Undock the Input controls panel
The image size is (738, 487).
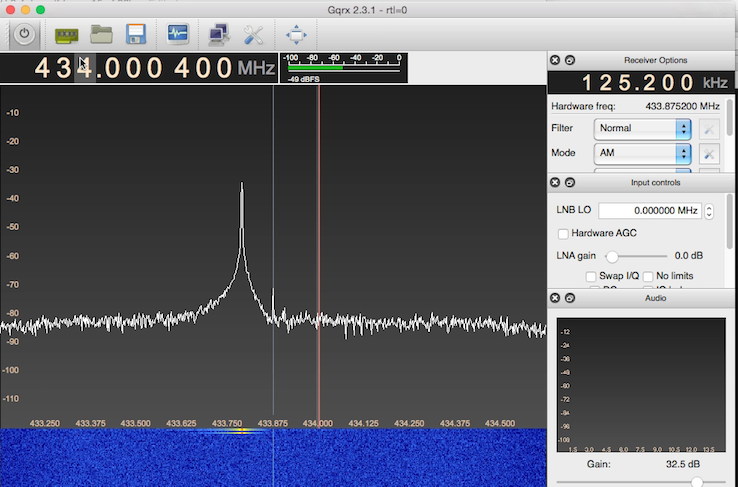pos(570,182)
